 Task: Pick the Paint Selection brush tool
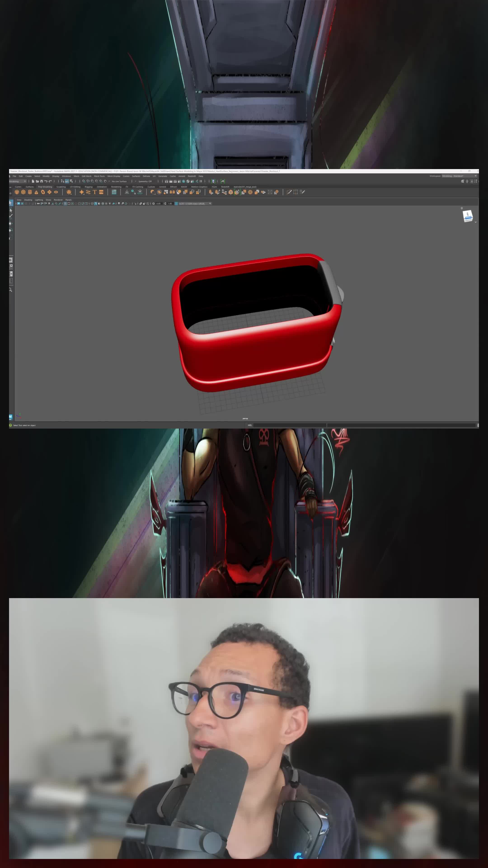coord(11,216)
